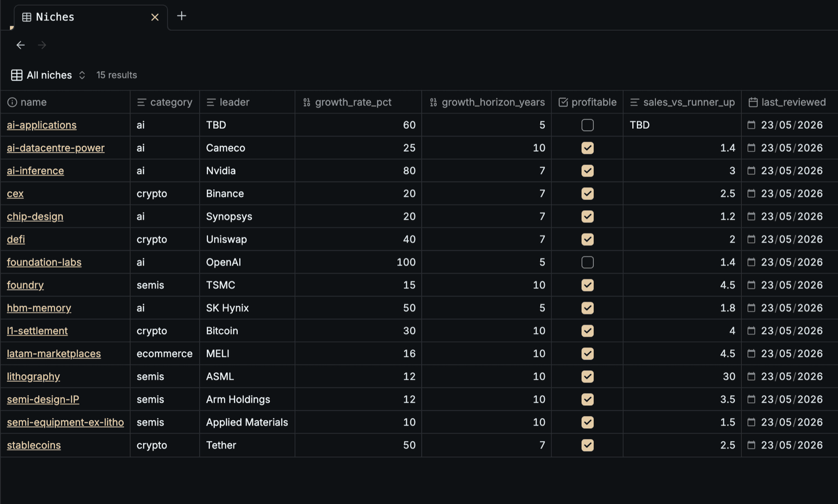838x504 pixels.
Task: Click calendar icon in semi-design-IP row
Action: pos(751,399)
